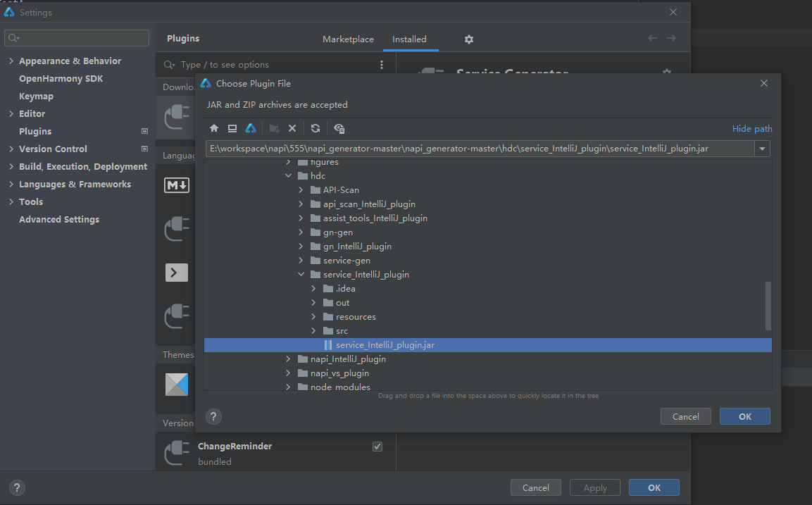Switch to the Installed tab

(x=409, y=39)
